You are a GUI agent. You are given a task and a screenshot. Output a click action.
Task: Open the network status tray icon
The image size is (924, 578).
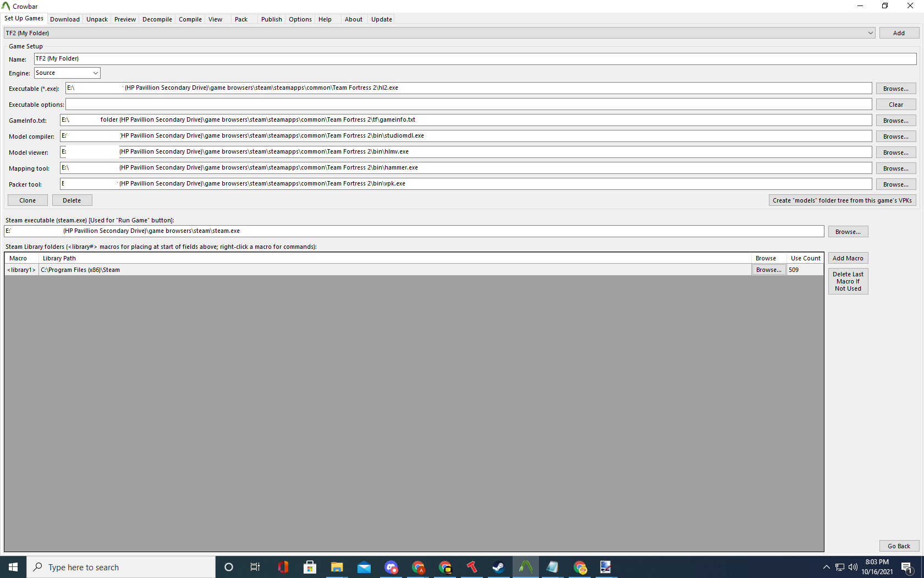pyautogui.click(x=840, y=567)
